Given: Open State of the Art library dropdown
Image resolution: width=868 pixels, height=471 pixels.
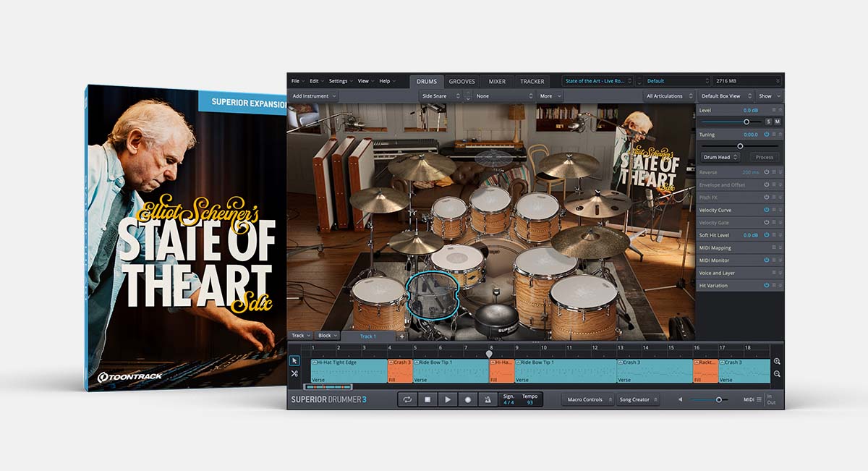Looking at the screenshot, I should (x=598, y=81).
